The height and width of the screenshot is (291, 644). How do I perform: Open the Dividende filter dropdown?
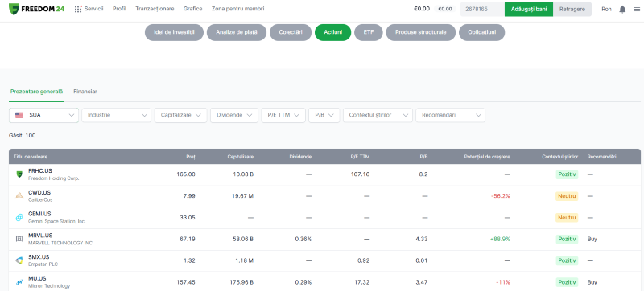(x=234, y=115)
